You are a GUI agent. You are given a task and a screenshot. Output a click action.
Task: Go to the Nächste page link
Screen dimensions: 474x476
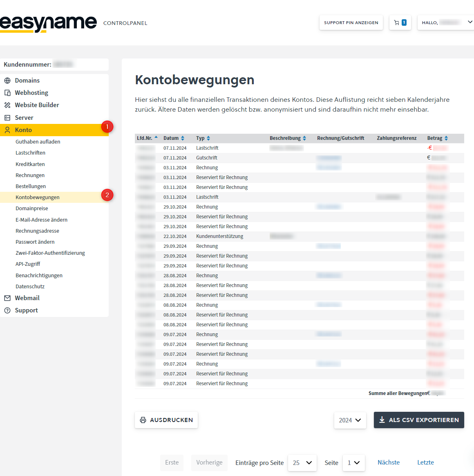[389, 463]
